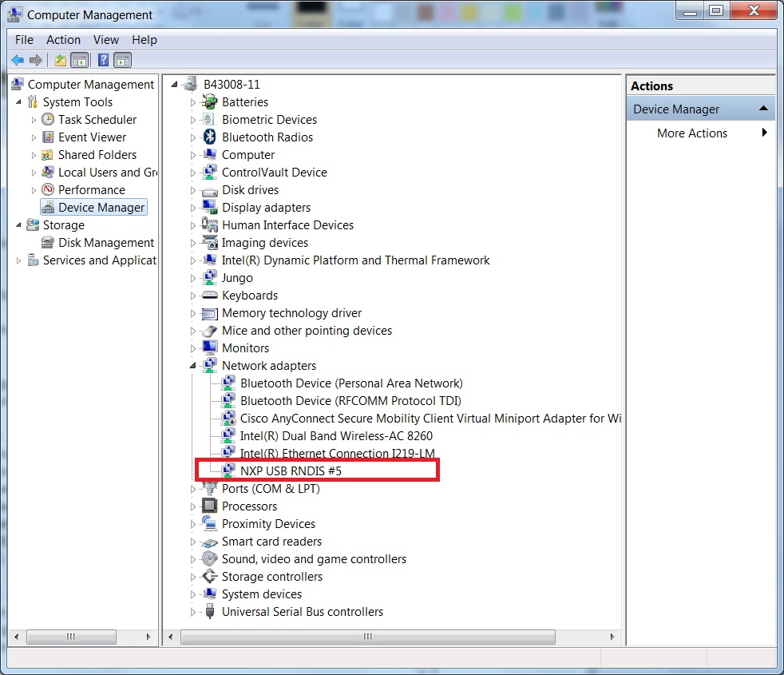Open More Actions in Actions pane
Image resolution: width=784 pixels, height=675 pixels.
(x=691, y=133)
